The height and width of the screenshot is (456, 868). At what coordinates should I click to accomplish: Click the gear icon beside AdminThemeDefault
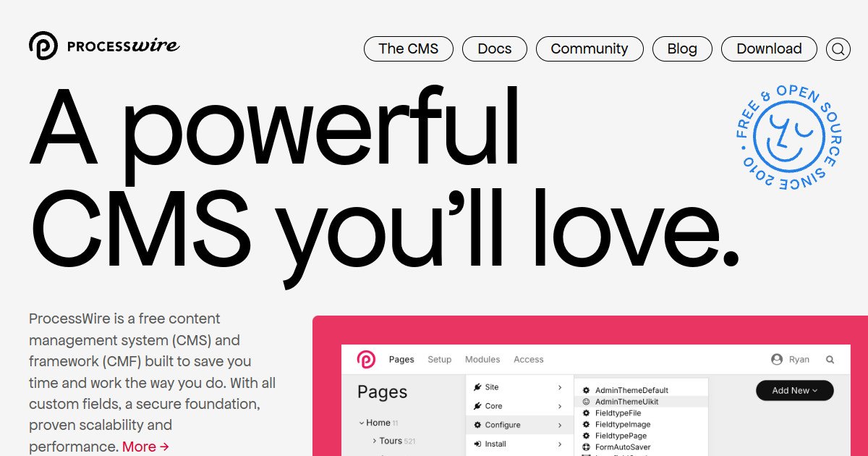pos(587,390)
